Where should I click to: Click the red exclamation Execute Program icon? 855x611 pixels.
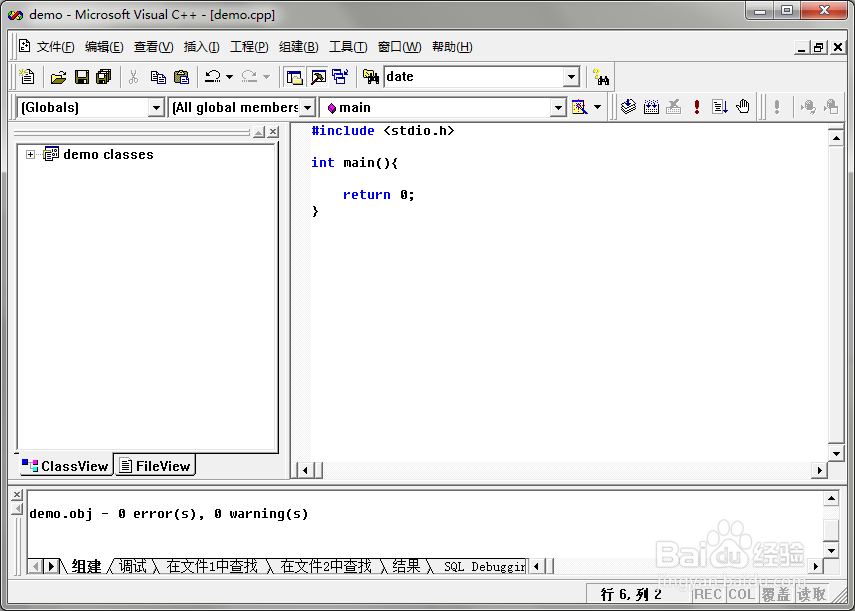click(696, 106)
